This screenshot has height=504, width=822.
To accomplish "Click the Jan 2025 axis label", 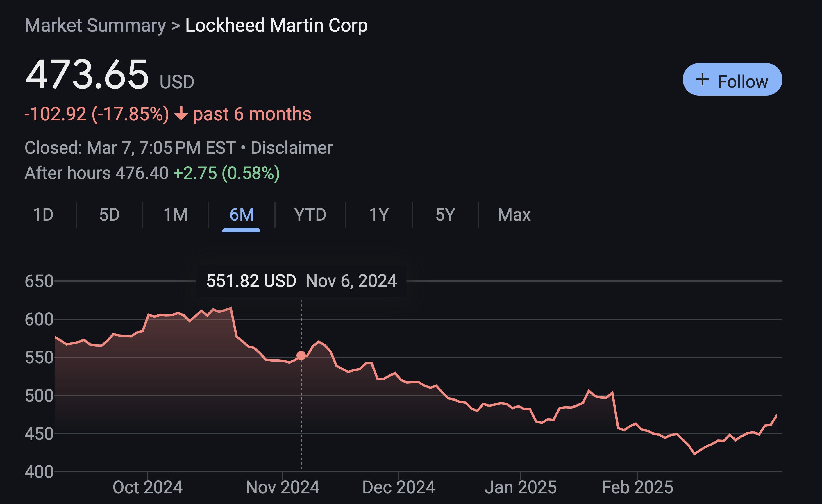I will [x=521, y=487].
